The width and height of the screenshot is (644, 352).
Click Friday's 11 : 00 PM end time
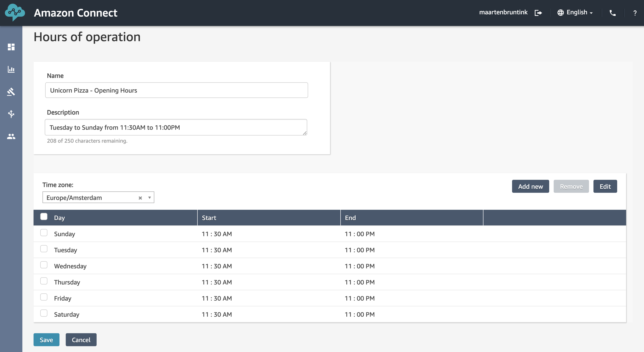click(x=360, y=298)
